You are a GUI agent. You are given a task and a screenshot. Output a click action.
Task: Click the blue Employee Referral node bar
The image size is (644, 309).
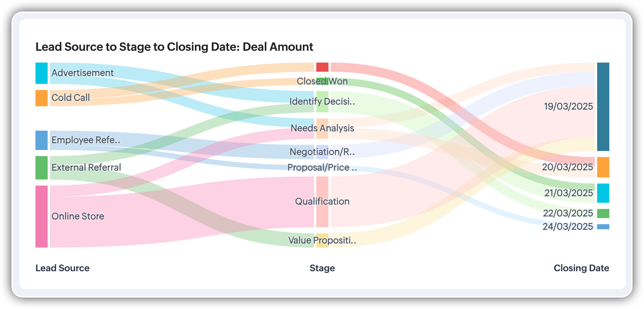pos(42,140)
